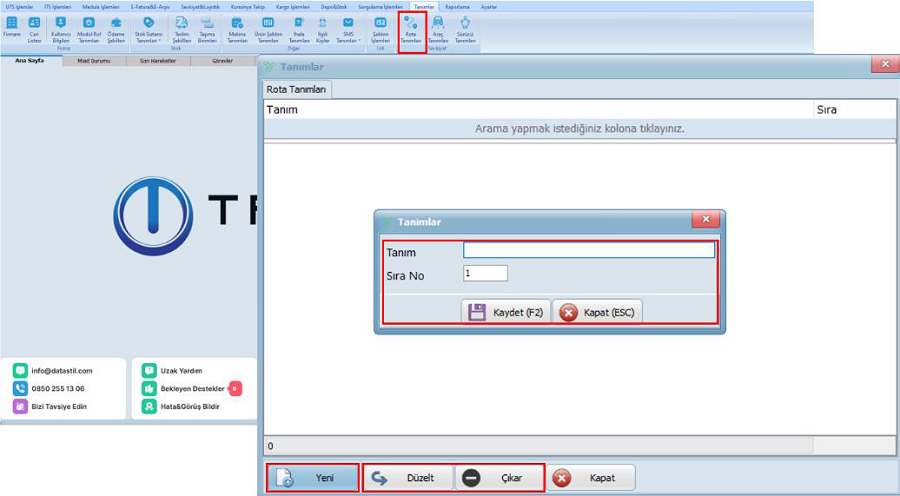The width and height of the screenshot is (900, 496).
Task: Click the Yeni button
Action: tap(311, 478)
